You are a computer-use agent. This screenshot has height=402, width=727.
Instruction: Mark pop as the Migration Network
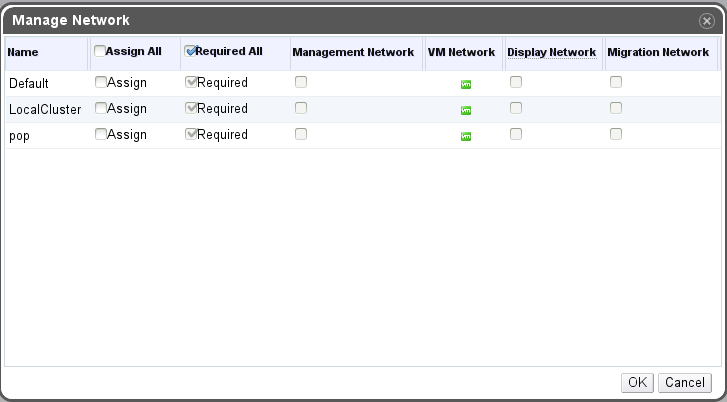click(616, 135)
